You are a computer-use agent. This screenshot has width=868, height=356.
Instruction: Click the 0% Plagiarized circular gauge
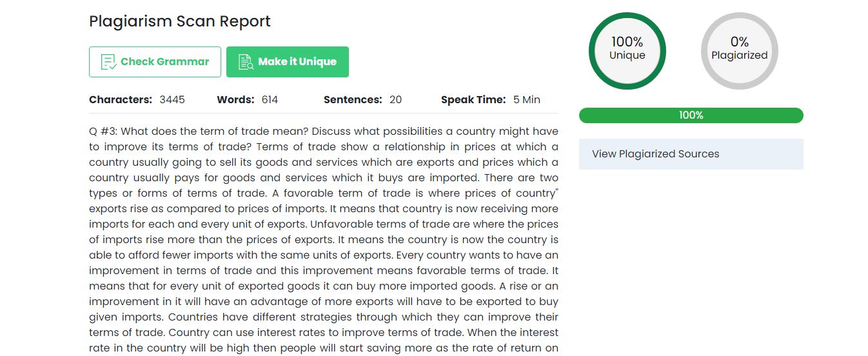[739, 51]
